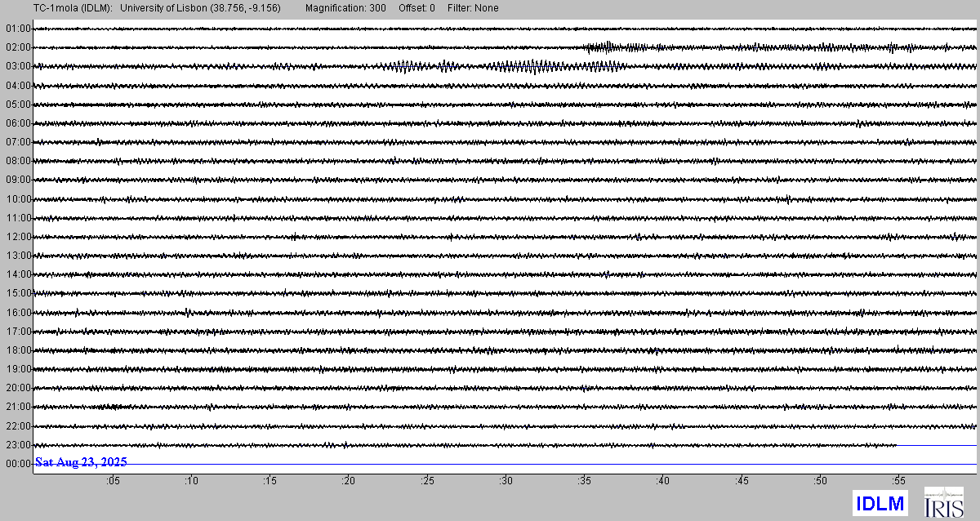
Task: Click the :25 minute axis tick label
Action: [427, 481]
